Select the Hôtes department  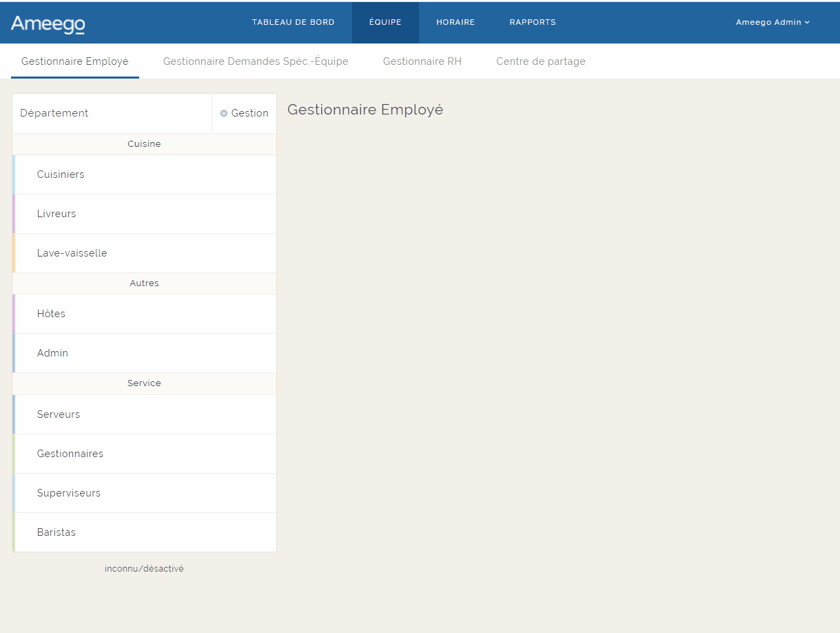[x=51, y=314]
